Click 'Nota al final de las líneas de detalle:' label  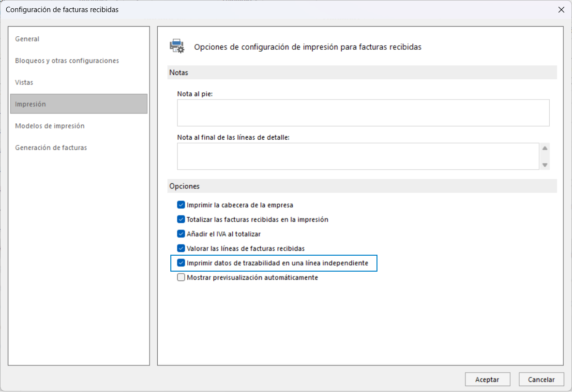pyautogui.click(x=233, y=137)
